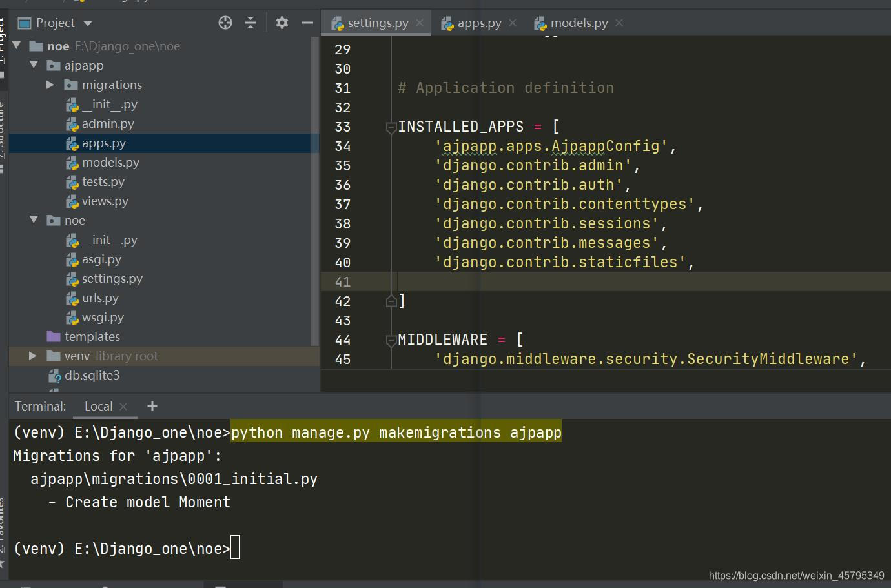Viewport: 891px width, 588px height.
Task: Click the terminal prompt cursor
Action: 235,547
